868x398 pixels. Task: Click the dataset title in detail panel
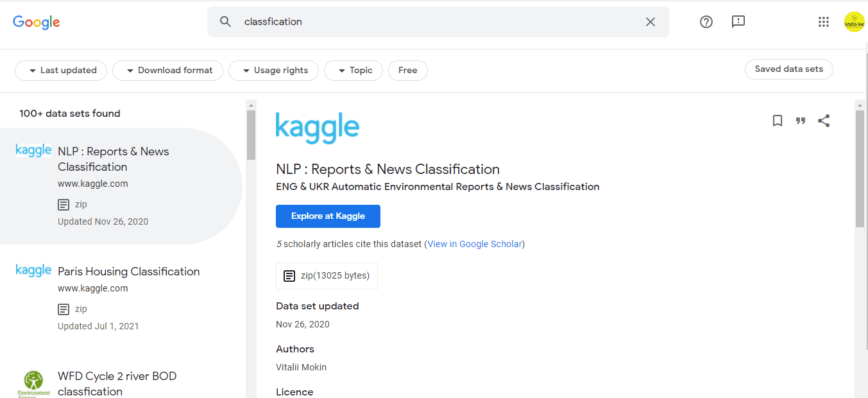point(387,169)
